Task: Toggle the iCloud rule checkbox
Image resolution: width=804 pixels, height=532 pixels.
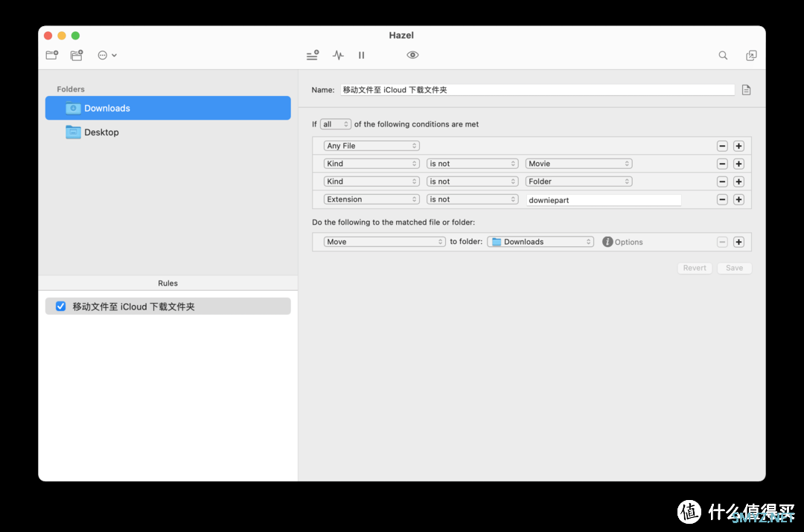Action: coord(60,307)
